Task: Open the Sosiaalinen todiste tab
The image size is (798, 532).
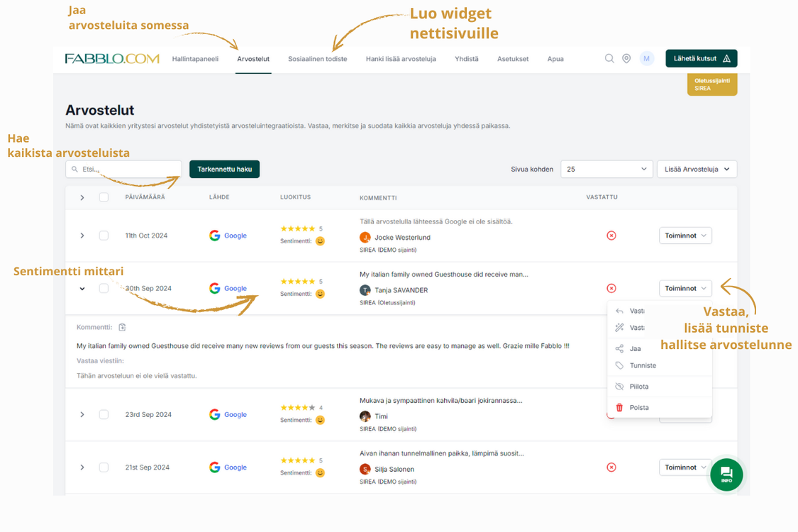Action: coord(318,59)
